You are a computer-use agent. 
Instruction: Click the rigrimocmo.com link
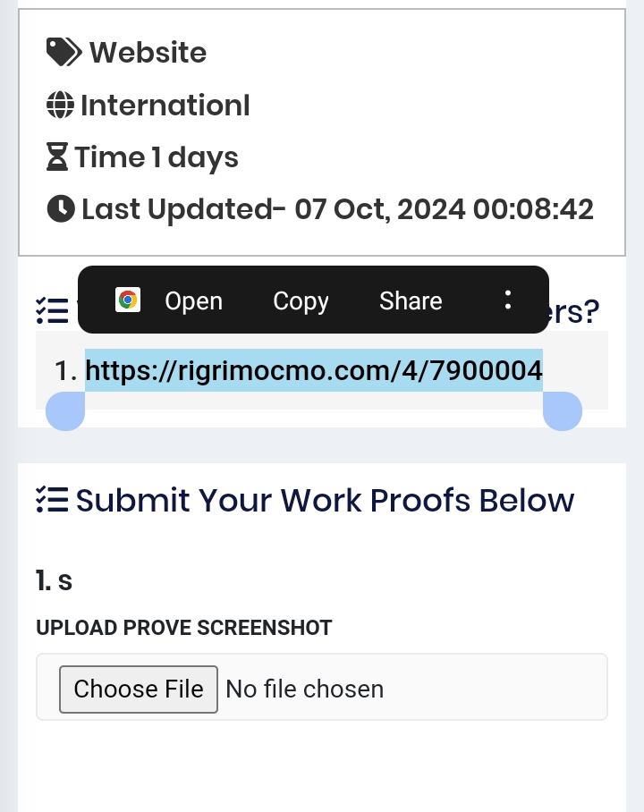(313, 370)
